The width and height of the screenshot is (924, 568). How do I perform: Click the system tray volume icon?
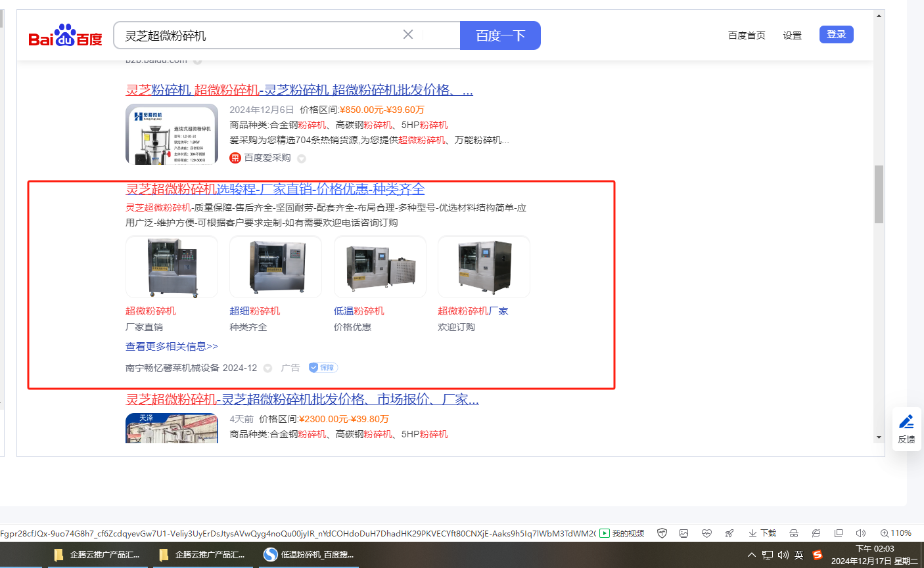[x=783, y=555]
